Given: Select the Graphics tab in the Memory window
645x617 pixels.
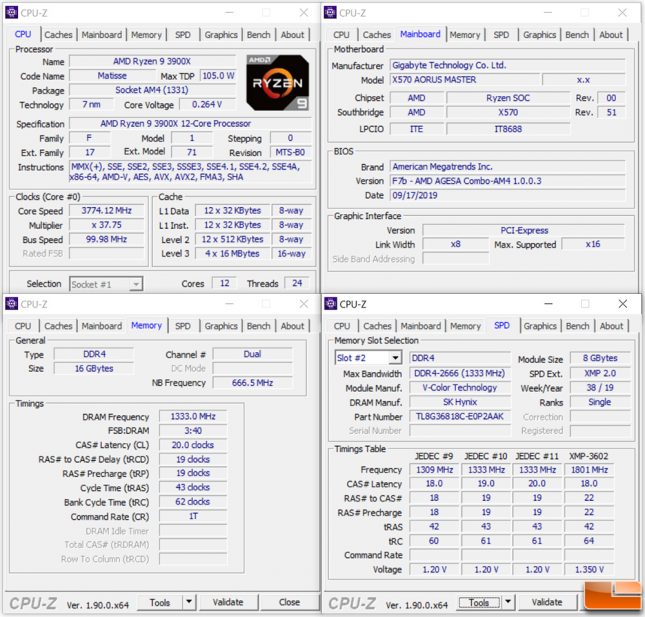Looking at the screenshot, I should 221,326.
